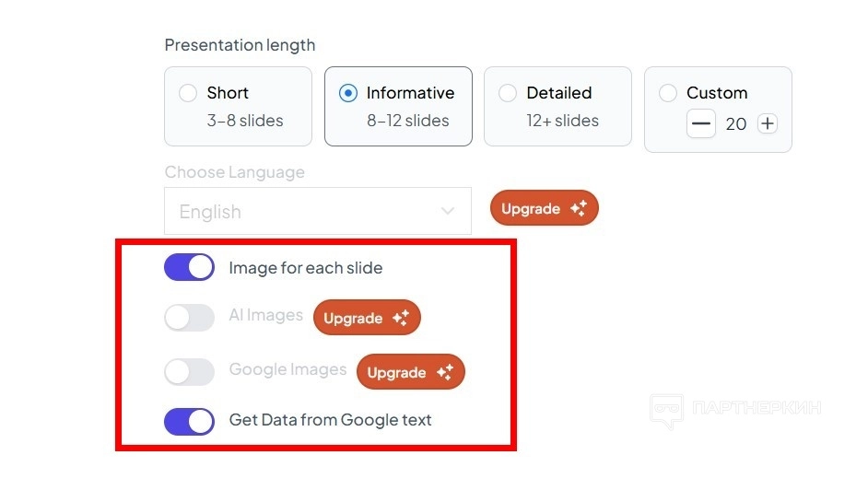Click sparkle icon on Google Images Upgrade
Screen dimensions: 868x478
(444, 372)
